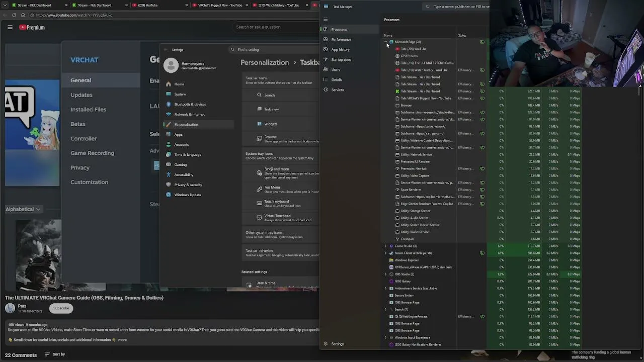Open Task Manager hamburger navigation menu
Viewport: 644px width, 362px height.
point(326,20)
